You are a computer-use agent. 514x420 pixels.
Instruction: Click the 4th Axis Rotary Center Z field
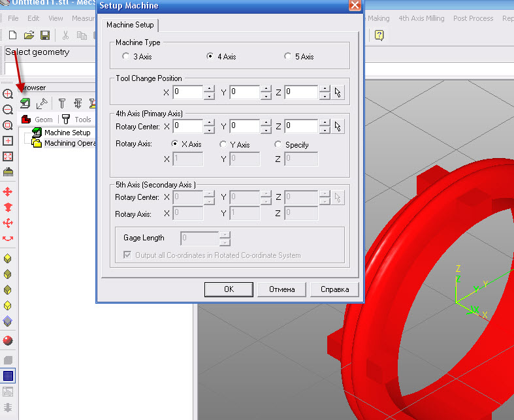point(302,126)
